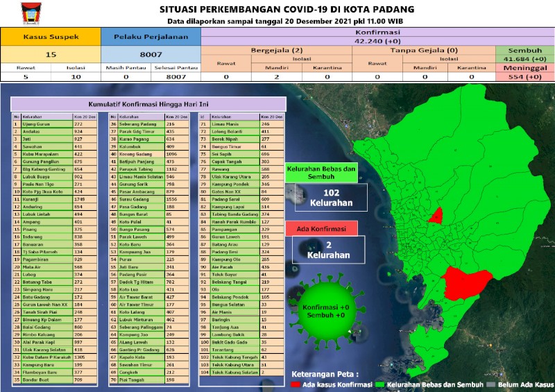555x392 pixels.
Task: Click the 'Bergejala (2)' header
Action: pyautogui.click(x=277, y=50)
